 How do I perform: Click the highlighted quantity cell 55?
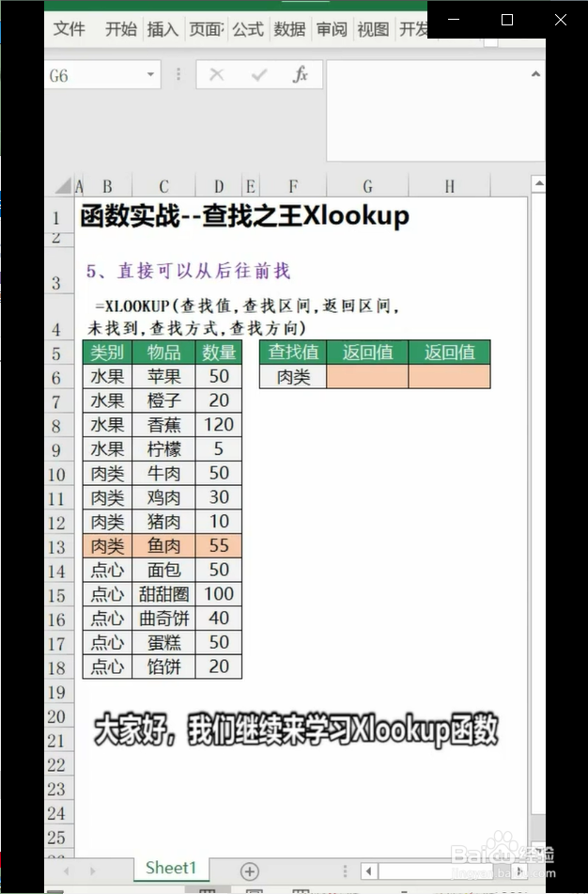pyautogui.click(x=219, y=545)
